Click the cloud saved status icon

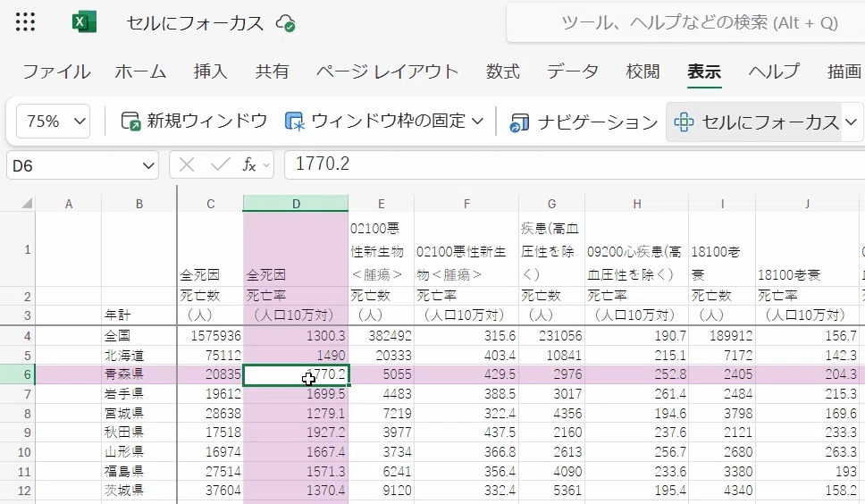(286, 23)
